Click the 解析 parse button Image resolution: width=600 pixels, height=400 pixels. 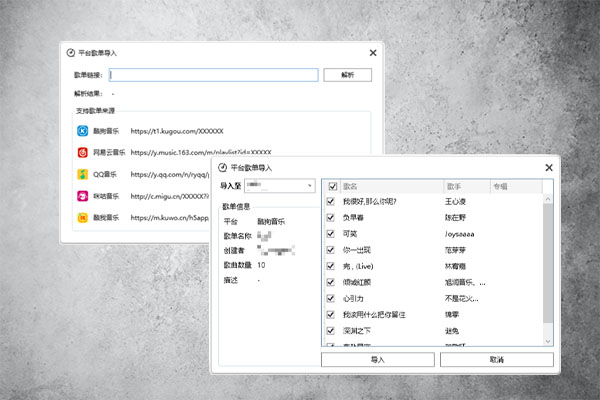(x=347, y=75)
